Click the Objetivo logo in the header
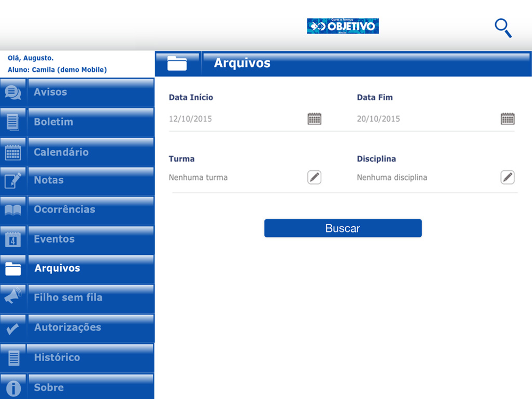The image size is (532, 399). pos(343,26)
